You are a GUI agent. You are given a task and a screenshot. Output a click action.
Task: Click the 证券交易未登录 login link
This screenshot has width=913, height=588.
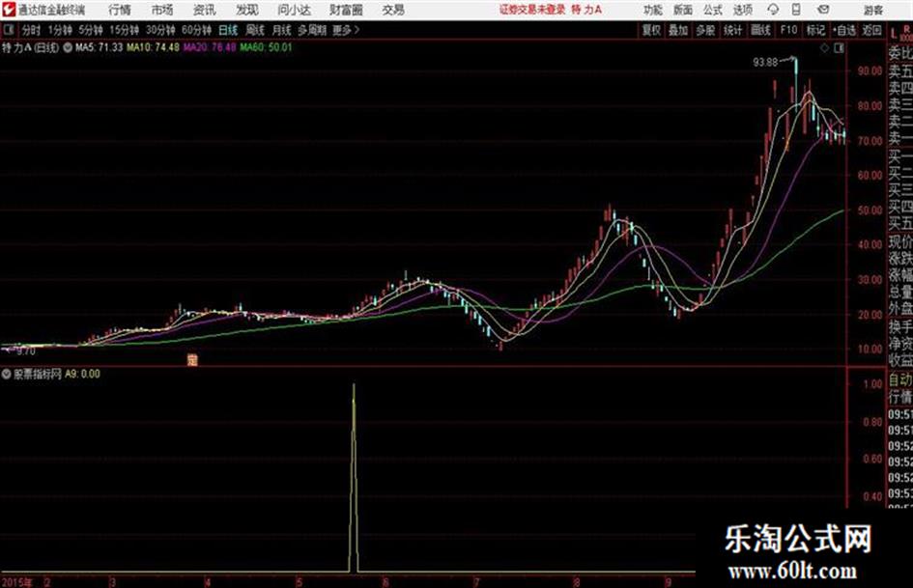click(x=532, y=10)
